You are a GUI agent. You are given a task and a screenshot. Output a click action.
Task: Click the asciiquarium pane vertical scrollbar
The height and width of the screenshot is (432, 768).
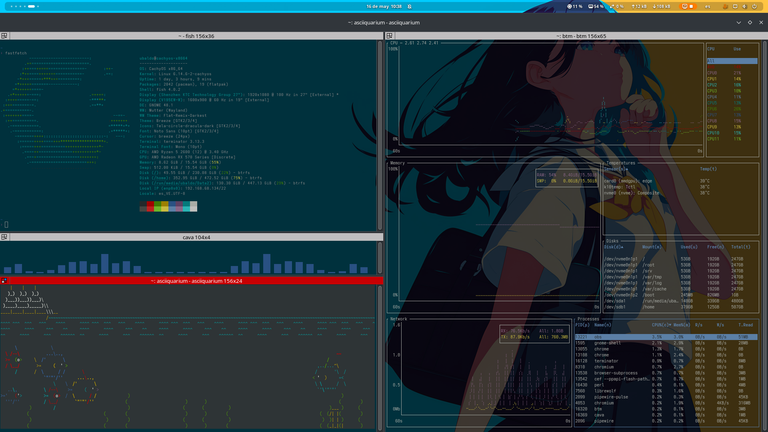coord(380,358)
